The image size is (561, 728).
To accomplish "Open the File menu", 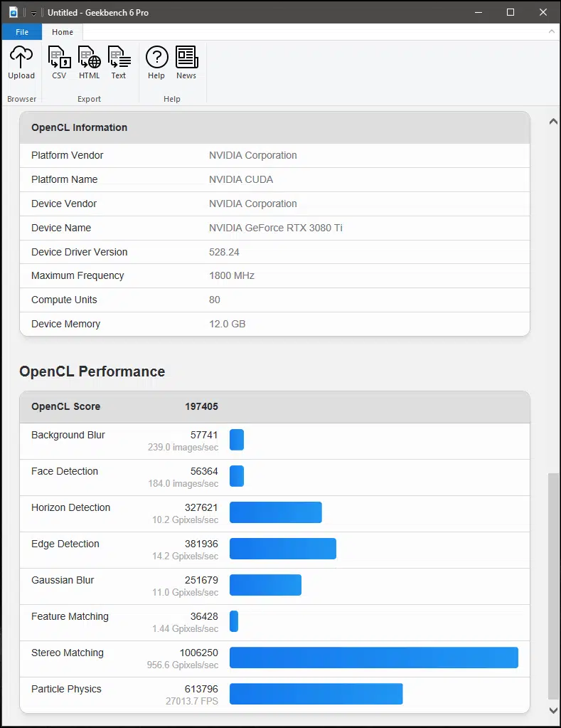I will pyautogui.click(x=22, y=31).
